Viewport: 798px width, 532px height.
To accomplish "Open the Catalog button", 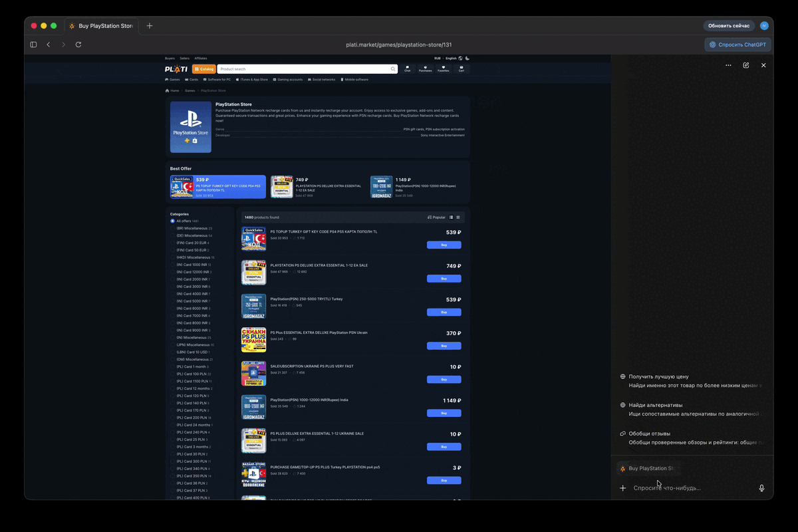I will click(204, 68).
